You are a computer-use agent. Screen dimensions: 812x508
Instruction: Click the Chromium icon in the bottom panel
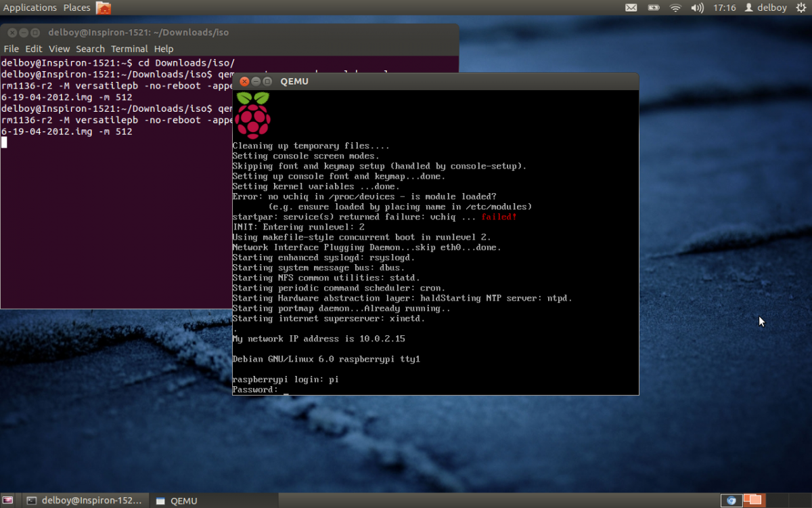pos(730,501)
